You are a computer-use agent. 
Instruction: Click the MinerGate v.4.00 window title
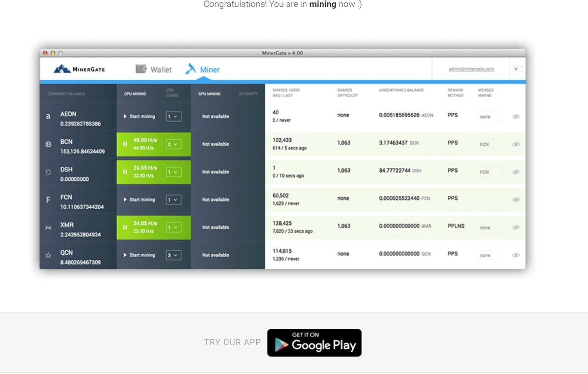pos(283,53)
